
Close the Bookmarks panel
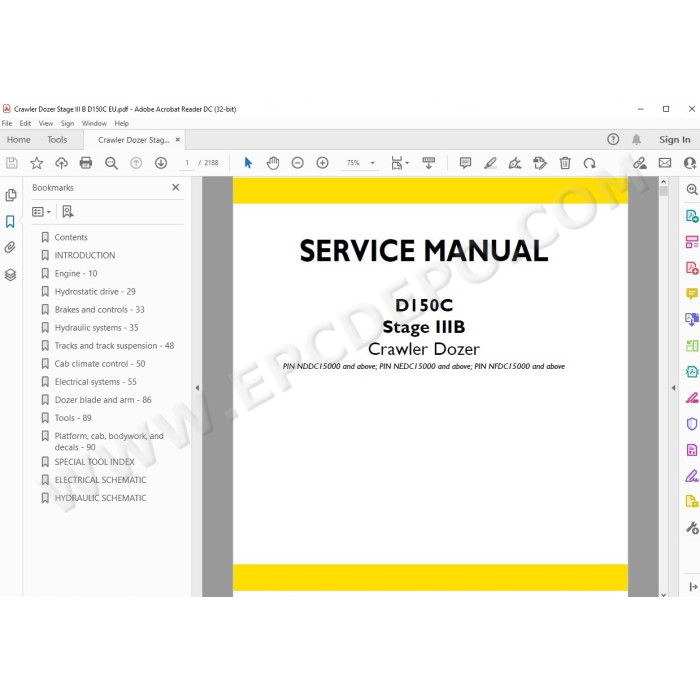pyautogui.click(x=176, y=188)
